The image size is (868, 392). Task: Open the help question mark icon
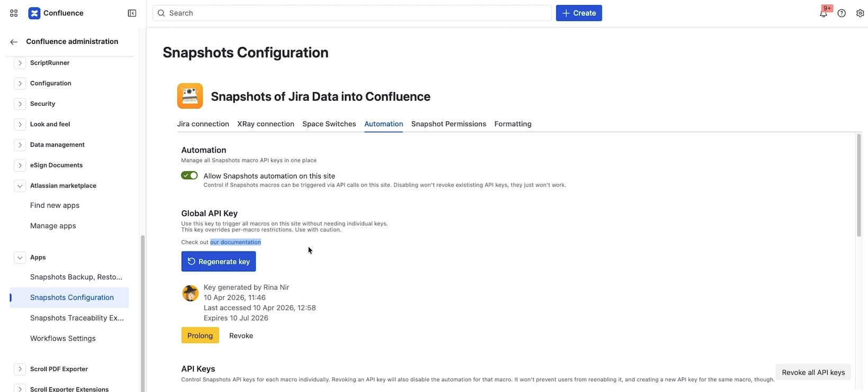pyautogui.click(x=842, y=13)
